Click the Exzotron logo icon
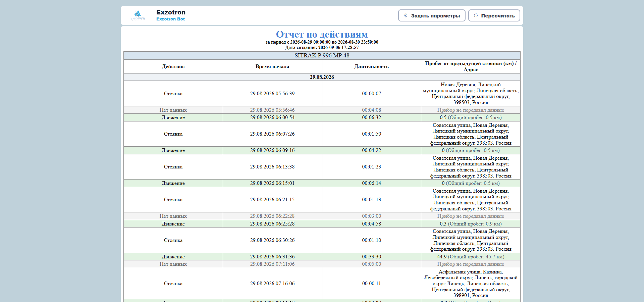Screen dimensions: 644x302 138,15
